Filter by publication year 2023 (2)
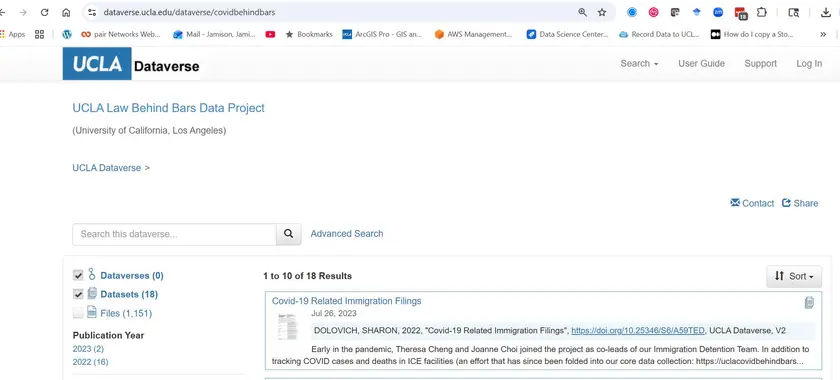The image size is (840, 380). (88, 349)
